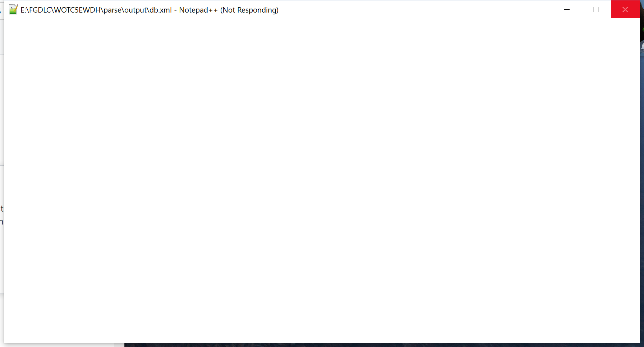Click the thin window border on the right side
The width and height of the screenshot is (644, 347).
[640, 180]
